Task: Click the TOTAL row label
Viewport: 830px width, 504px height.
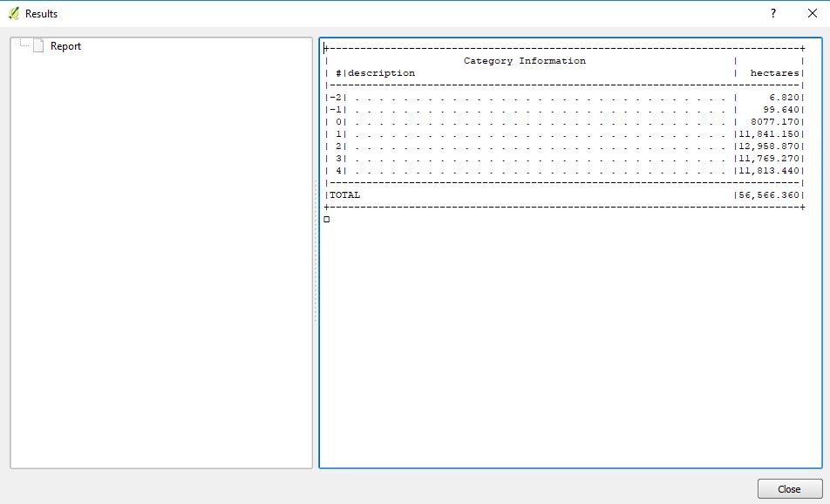Action: (x=344, y=195)
